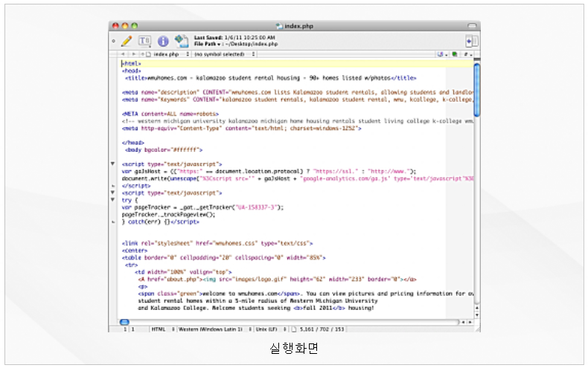The height and width of the screenshot is (368, 588).
Task: Click the vertical scrollbar thumb
Action: click(x=476, y=90)
